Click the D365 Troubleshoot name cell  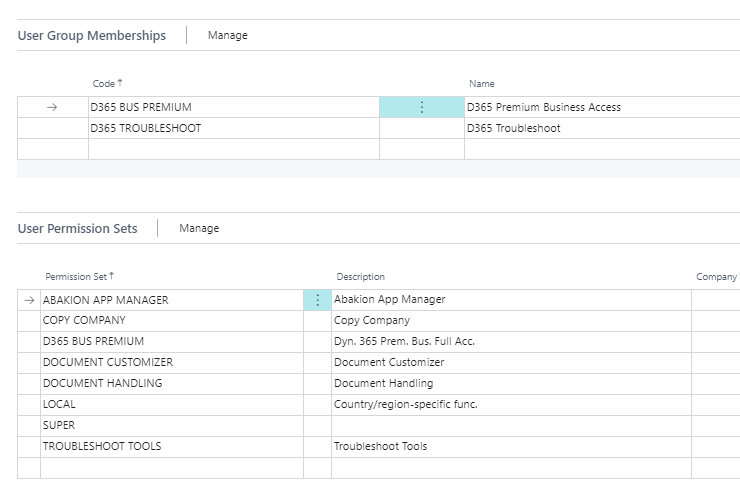click(x=602, y=128)
